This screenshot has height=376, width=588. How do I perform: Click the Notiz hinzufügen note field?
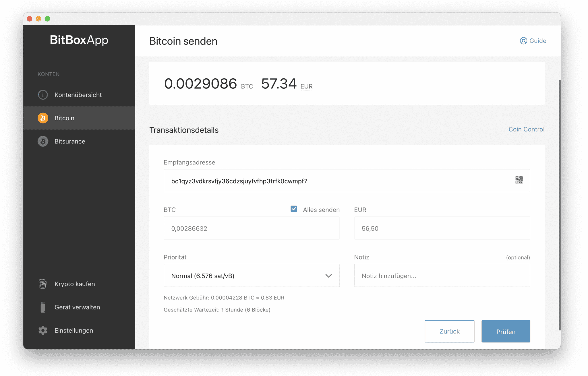tap(442, 276)
